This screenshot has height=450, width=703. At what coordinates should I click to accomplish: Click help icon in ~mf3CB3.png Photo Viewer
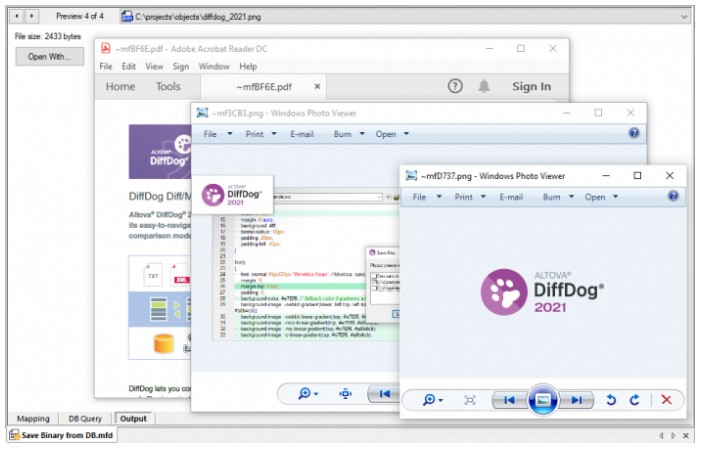click(634, 133)
